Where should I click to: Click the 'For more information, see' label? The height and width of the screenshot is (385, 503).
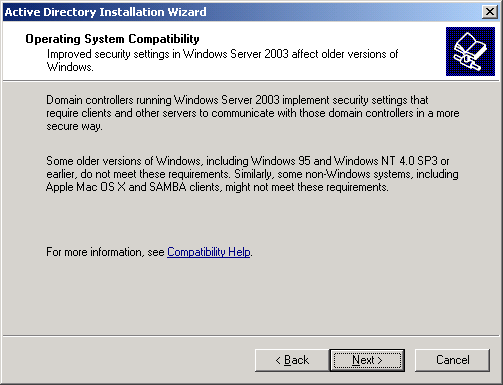pyautogui.click(x=105, y=252)
